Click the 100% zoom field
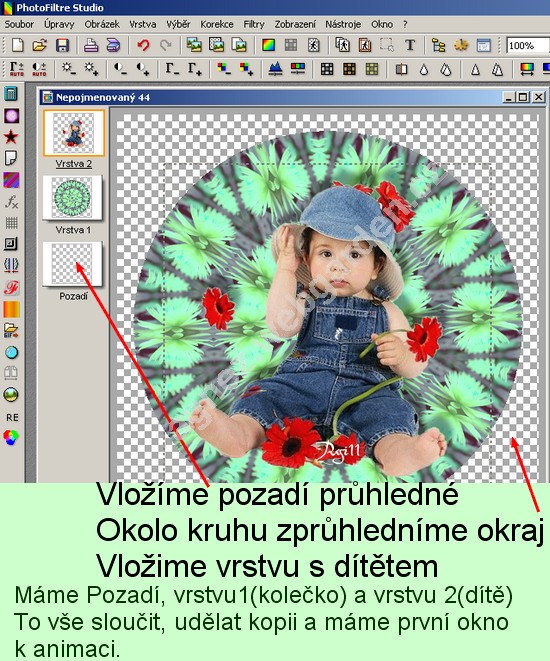The image size is (550, 661). pyautogui.click(x=527, y=45)
